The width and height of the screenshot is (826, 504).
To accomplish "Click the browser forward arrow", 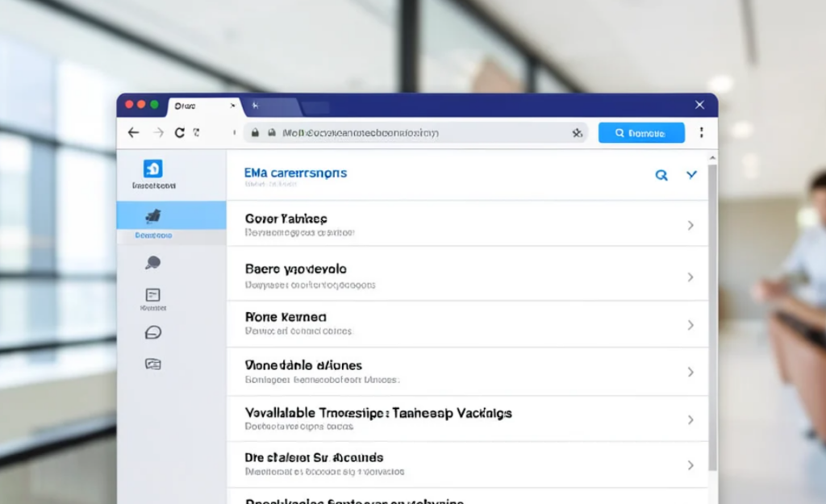I will coord(159,133).
